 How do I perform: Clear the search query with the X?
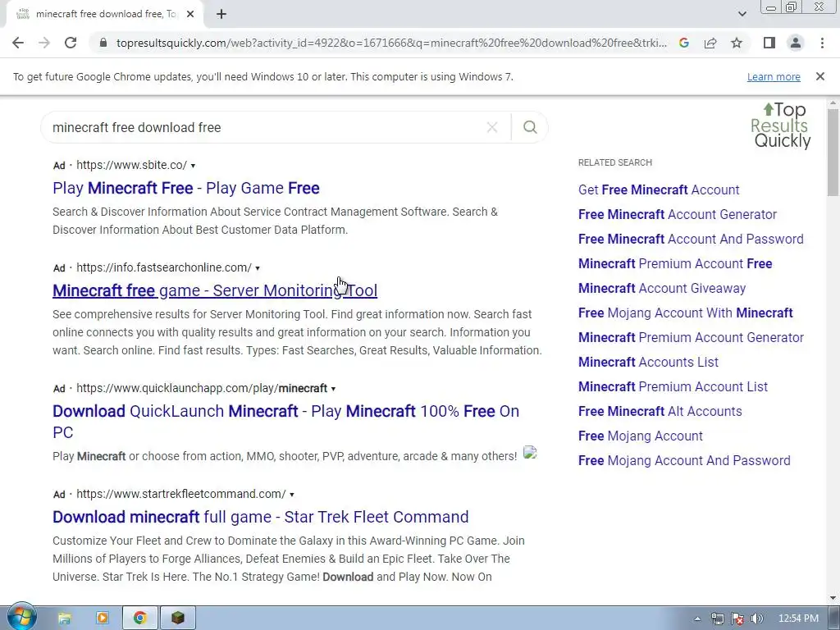click(492, 127)
